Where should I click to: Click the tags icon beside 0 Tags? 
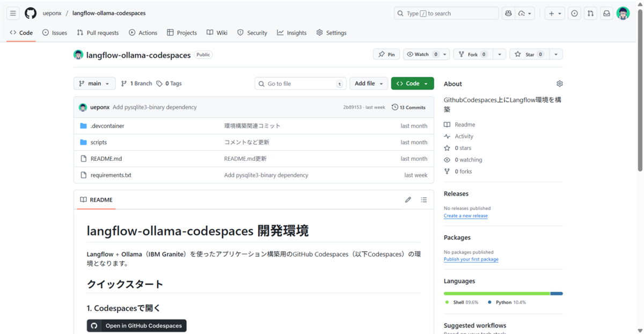click(159, 84)
